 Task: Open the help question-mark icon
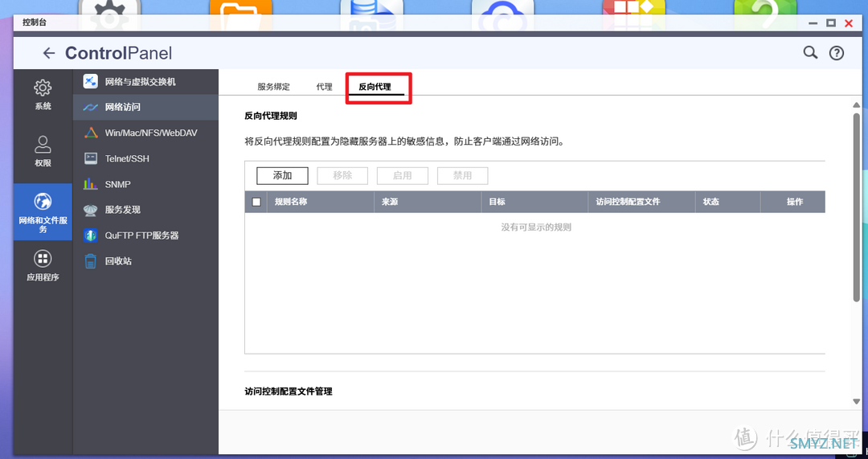[x=836, y=53]
